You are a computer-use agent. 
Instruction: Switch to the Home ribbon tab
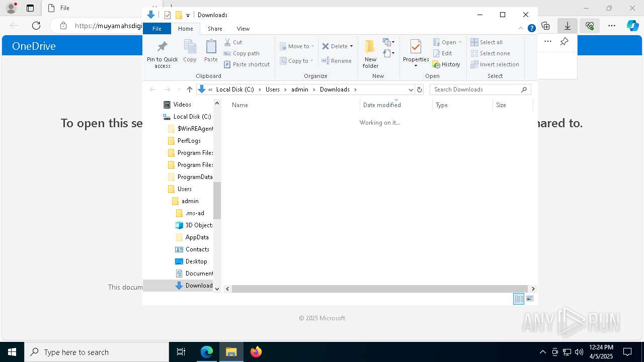coord(186,29)
